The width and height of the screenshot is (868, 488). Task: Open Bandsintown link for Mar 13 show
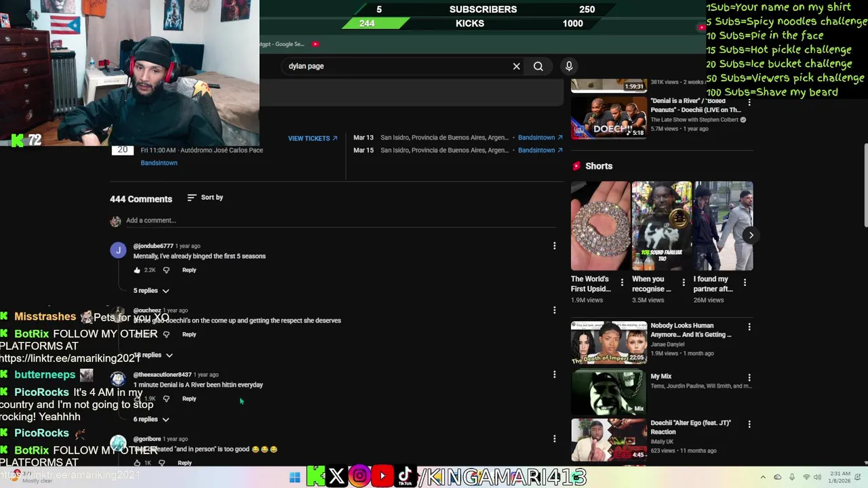[x=540, y=138]
